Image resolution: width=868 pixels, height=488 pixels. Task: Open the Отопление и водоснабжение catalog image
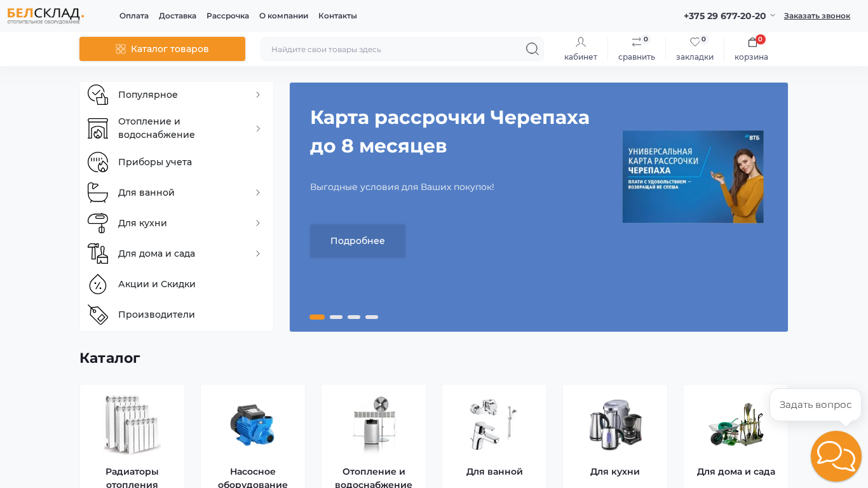[x=374, y=424]
